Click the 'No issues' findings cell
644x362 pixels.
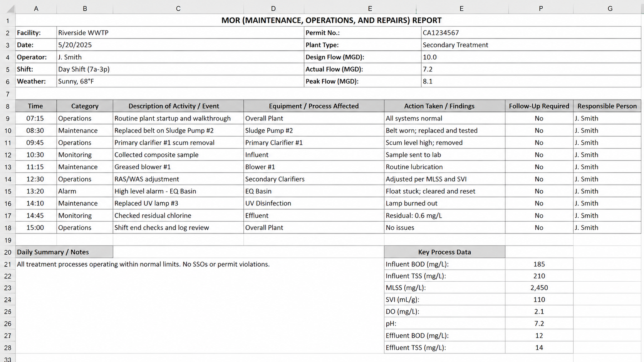(444, 227)
